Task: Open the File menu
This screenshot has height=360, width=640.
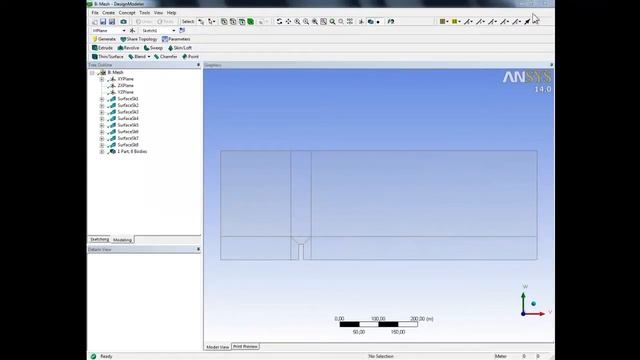Action: point(95,13)
